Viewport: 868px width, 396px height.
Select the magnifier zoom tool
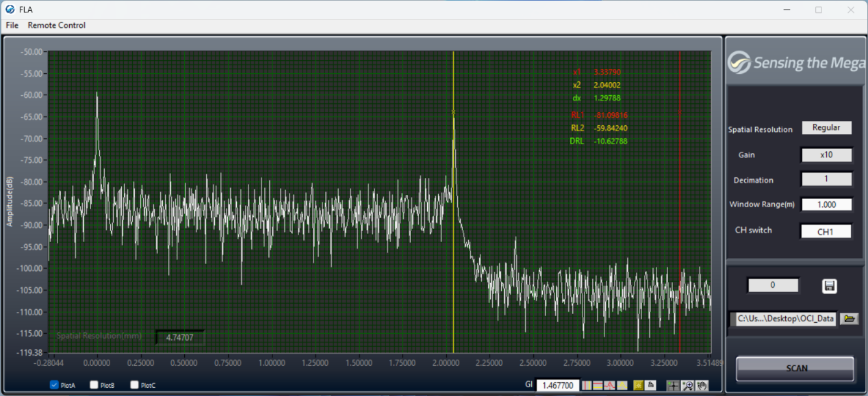point(687,385)
